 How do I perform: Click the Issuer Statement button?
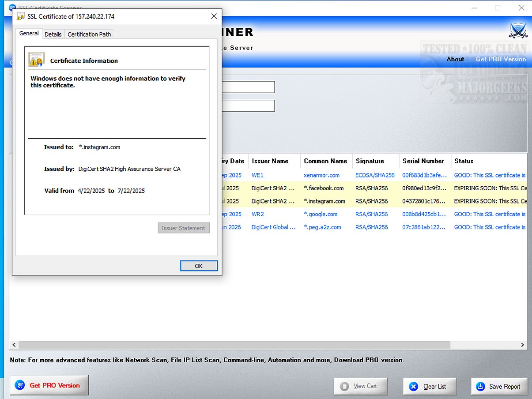tap(184, 228)
